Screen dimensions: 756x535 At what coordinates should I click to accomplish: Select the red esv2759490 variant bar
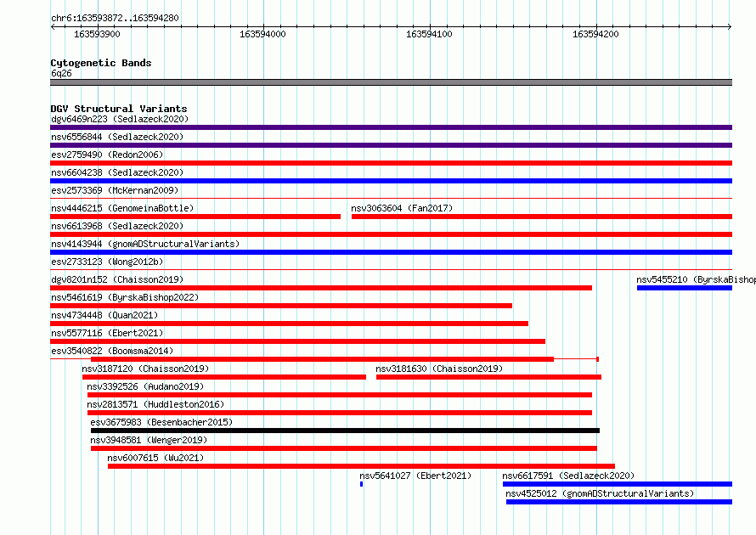(x=391, y=163)
